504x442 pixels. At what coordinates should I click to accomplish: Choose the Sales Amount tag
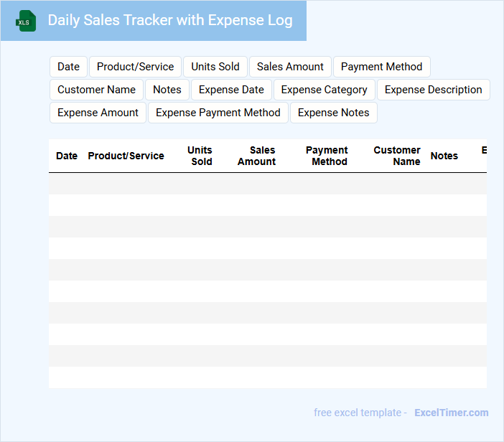[x=290, y=67]
